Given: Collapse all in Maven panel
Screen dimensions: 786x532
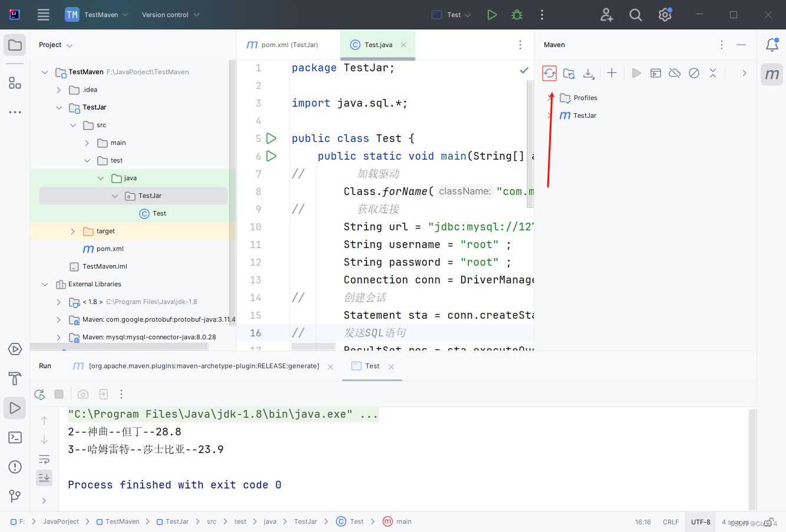Looking at the screenshot, I should pyautogui.click(x=713, y=73).
